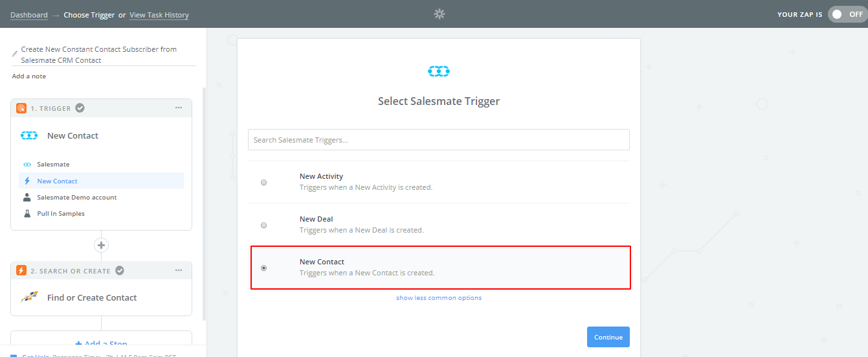Screen dimensions: 868x357
Task: Click the Salesmate logo beside New Contact
Action: coord(29,135)
